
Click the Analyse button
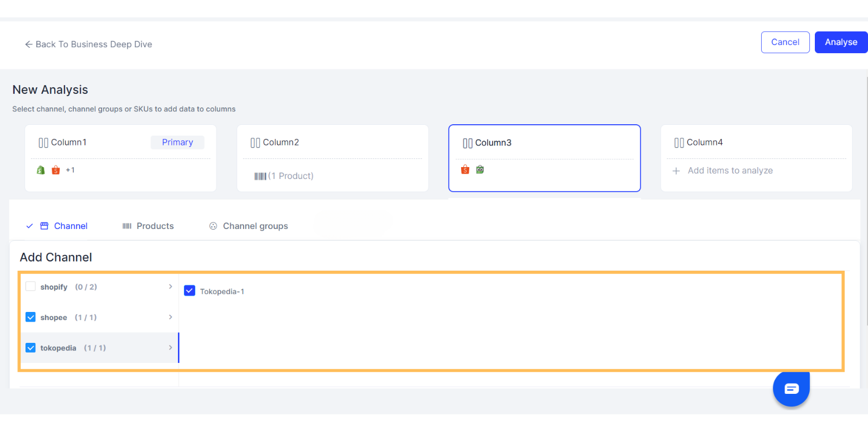[841, 42]
